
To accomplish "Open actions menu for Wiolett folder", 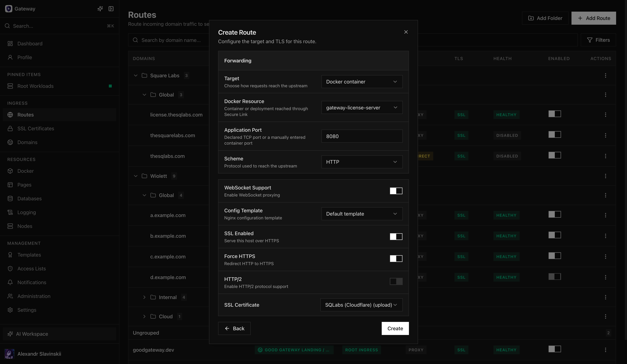I will pos(605,176).
